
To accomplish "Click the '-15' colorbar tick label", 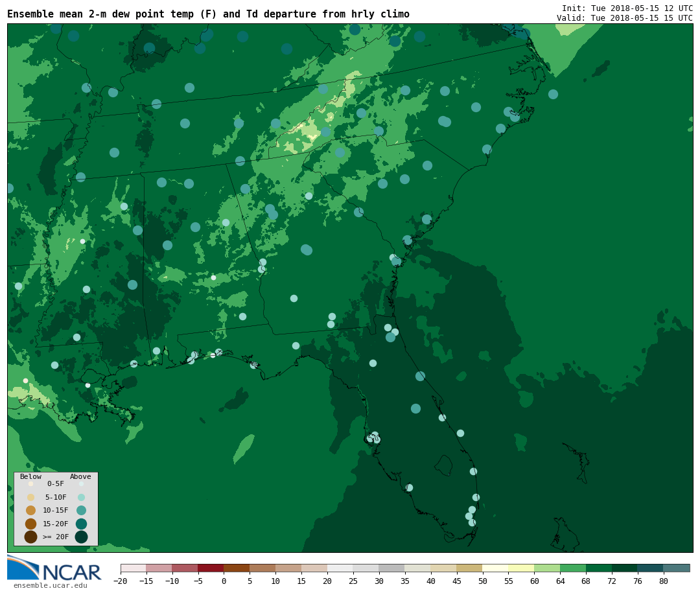I will [x=146, y=581].
